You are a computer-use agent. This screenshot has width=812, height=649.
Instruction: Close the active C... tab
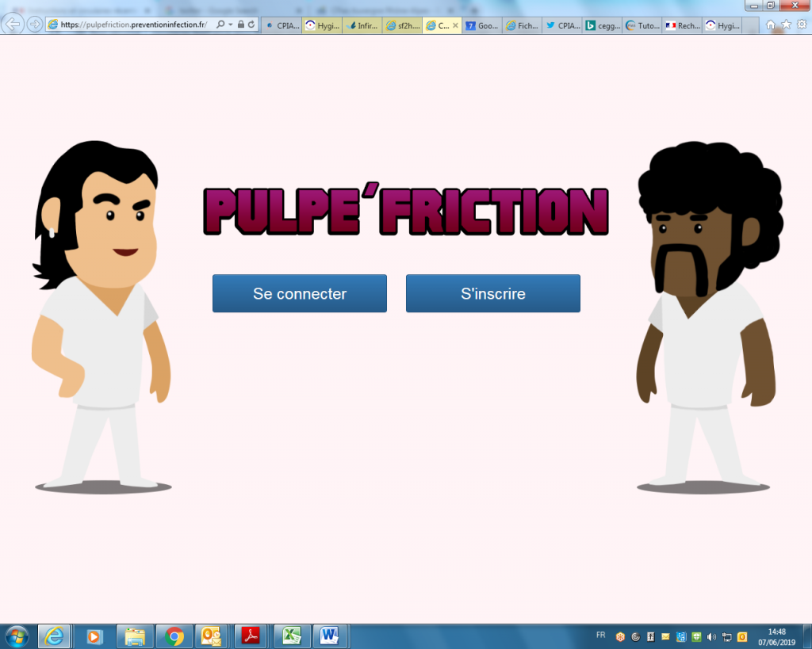[x=456, y=25]
